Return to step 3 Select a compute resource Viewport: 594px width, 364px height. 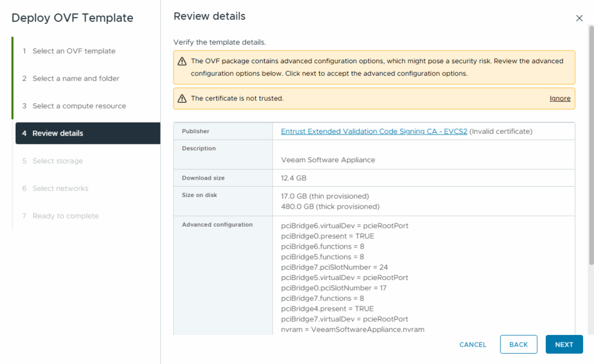click(x=79, y=106)
